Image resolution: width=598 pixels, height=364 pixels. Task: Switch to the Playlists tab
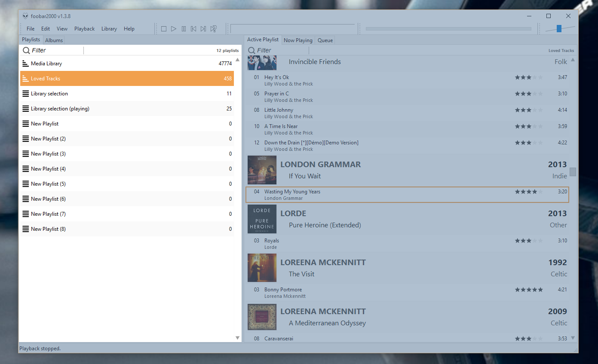(31, 40)
